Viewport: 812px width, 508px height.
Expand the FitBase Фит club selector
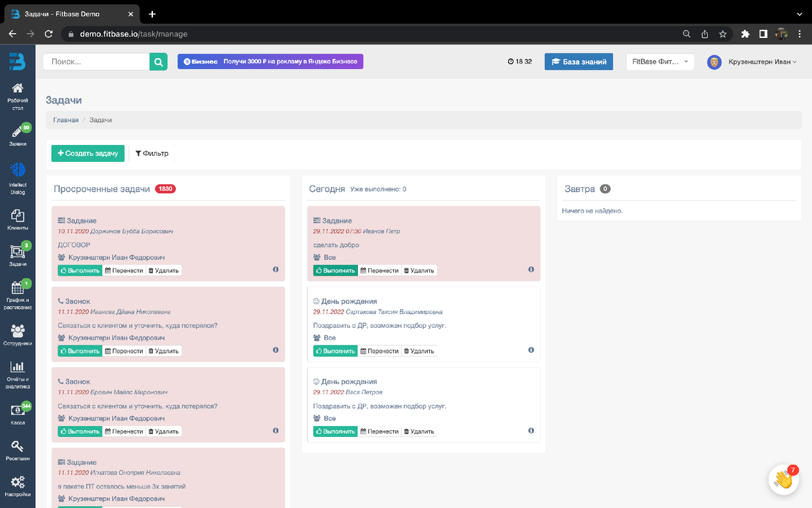pos(660,62)
